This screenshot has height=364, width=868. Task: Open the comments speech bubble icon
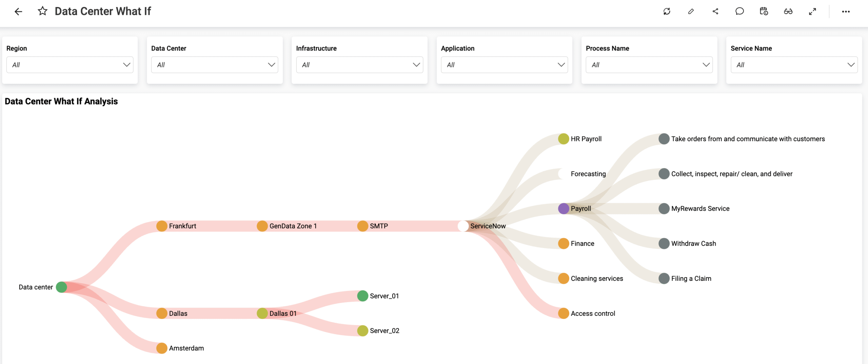(x=739, y=12)
